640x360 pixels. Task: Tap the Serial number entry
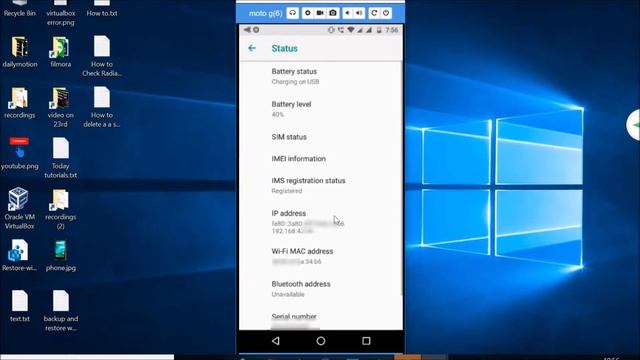pyautogui.click(x=321, y=320)
